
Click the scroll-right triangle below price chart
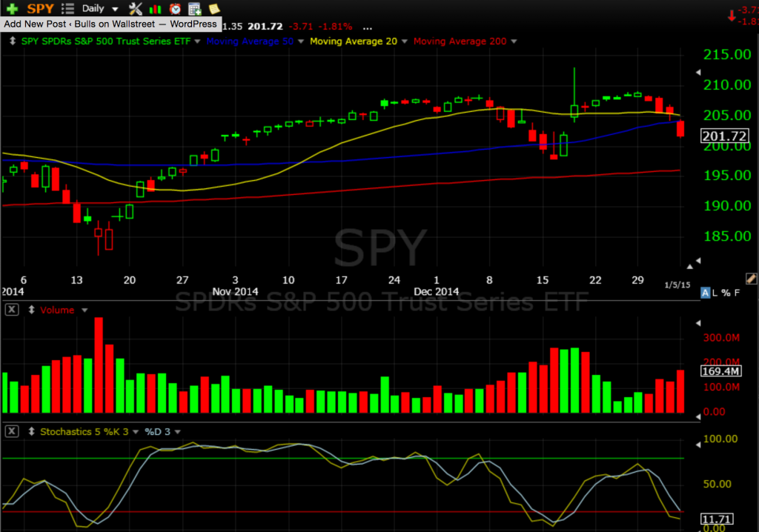coord(690,266)
